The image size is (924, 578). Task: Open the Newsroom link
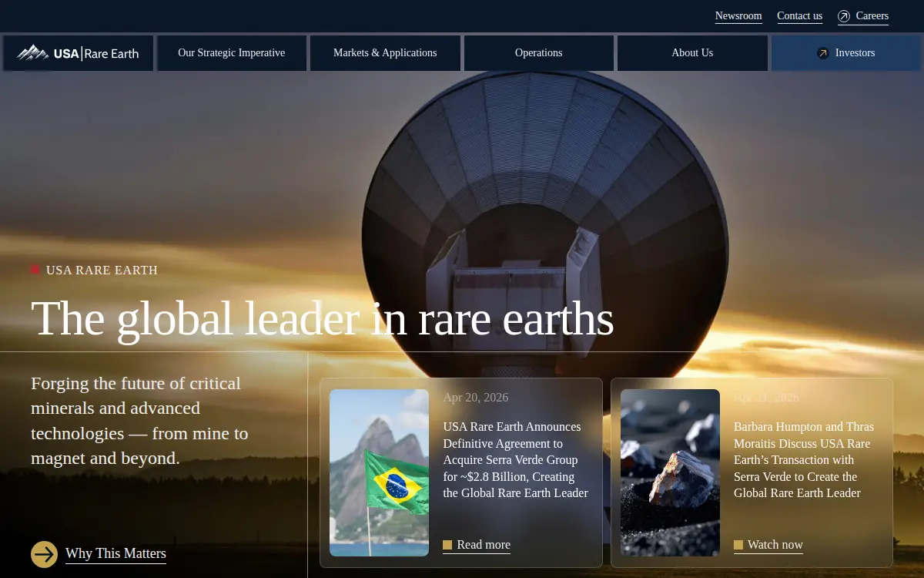[x=738, y=16]
